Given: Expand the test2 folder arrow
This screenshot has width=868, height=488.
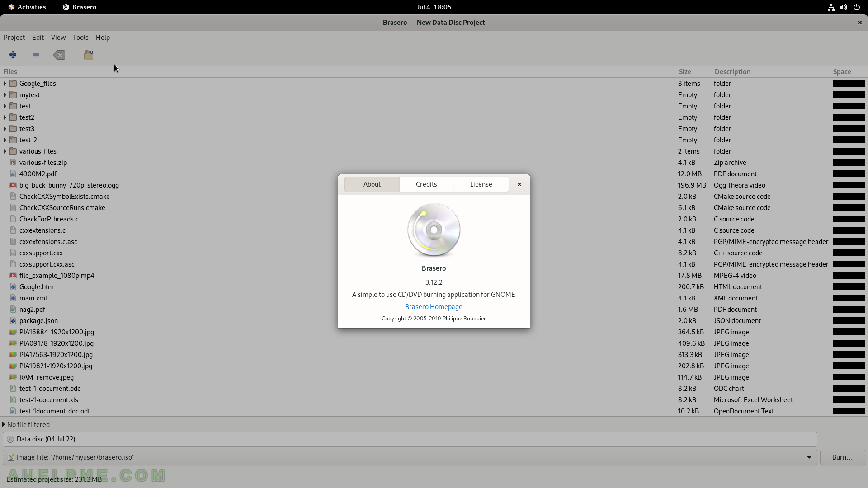Looking at the screenshot, I should [x=5, y=117].
